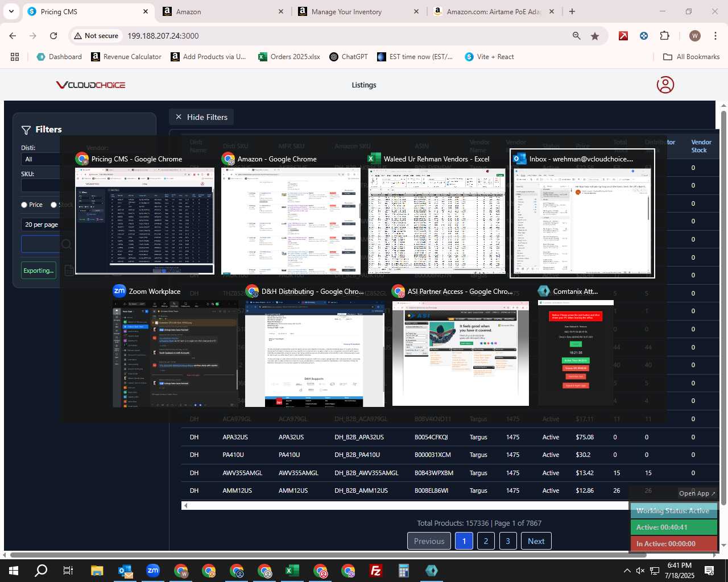Open the Excel taskbar icon
Viewport: 728px width, 582px height.
pyautogui.click(x=292, y=571)
